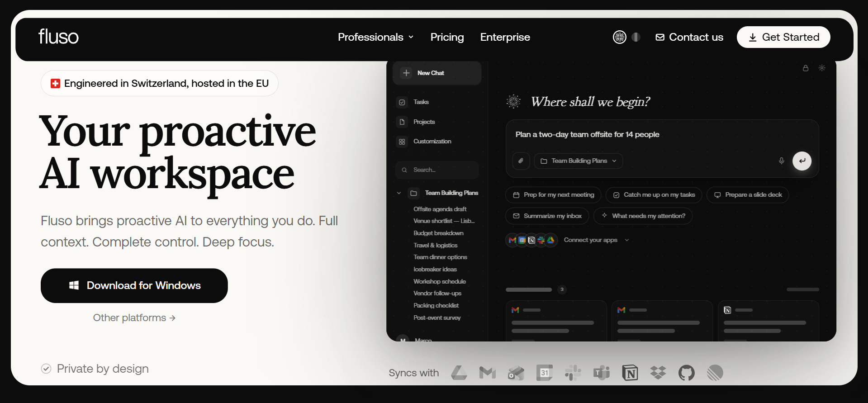Open Packing checklist chat entry

[436, 306]
